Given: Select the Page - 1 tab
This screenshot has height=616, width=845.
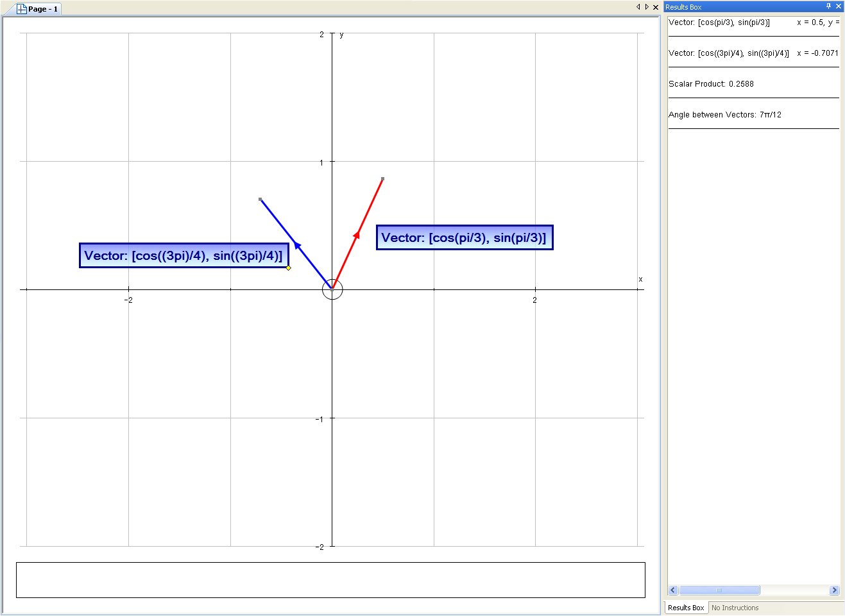Looking at the screenshot, I should (x=40, y=9).
